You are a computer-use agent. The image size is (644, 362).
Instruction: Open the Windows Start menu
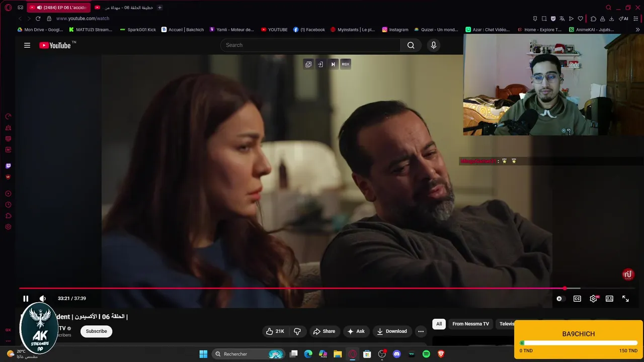tap(203, 354)
